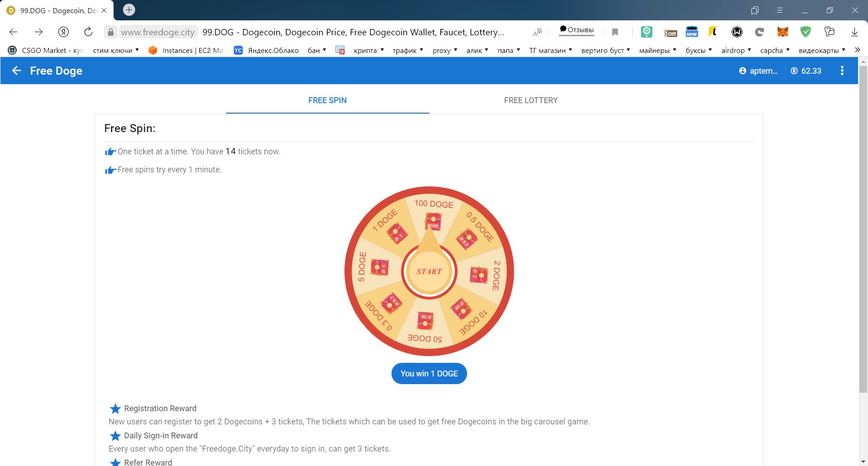
Task: Click the green robot extension icon
Action: [x=646, y=32]
